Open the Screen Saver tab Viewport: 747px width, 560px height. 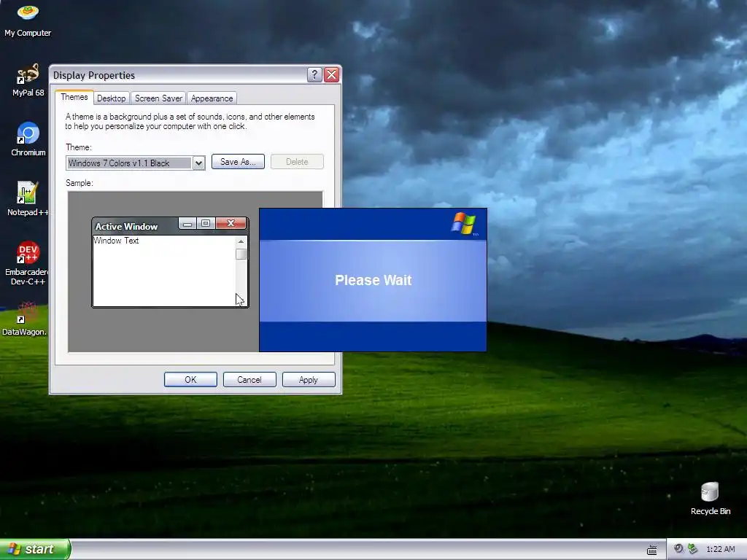coord(158,98)
